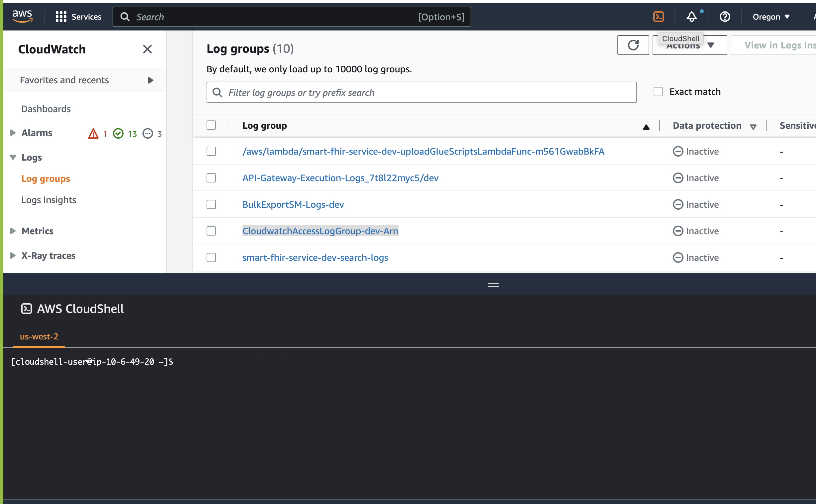
Task: Click the alarm count 13 text
Action: point(133,134)
